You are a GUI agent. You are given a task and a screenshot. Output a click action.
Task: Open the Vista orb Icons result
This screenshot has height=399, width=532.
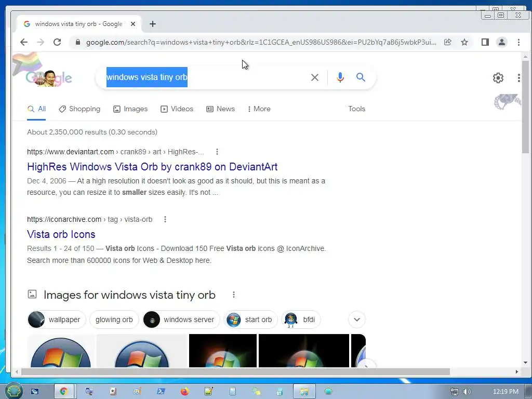61,234
